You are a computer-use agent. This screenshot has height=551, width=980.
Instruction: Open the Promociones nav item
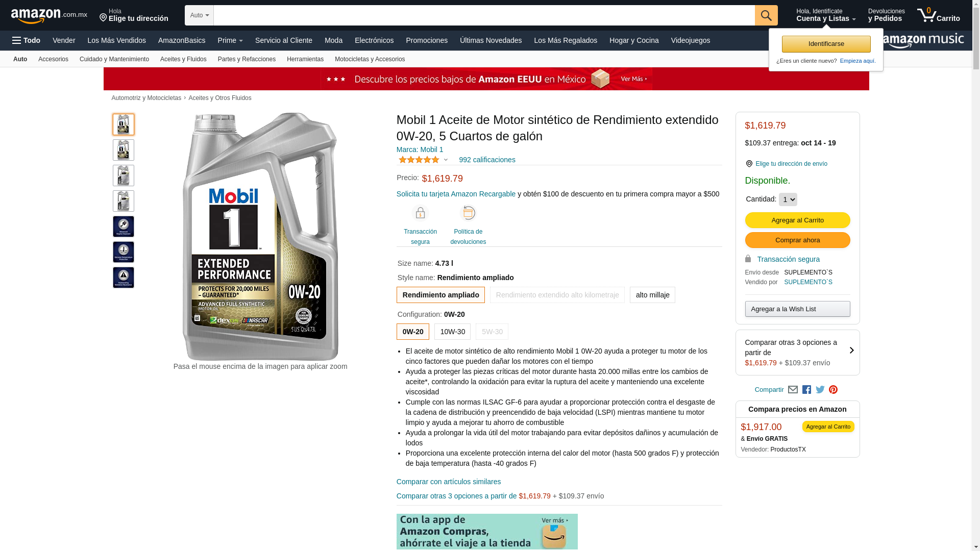[x=427, y=40]
